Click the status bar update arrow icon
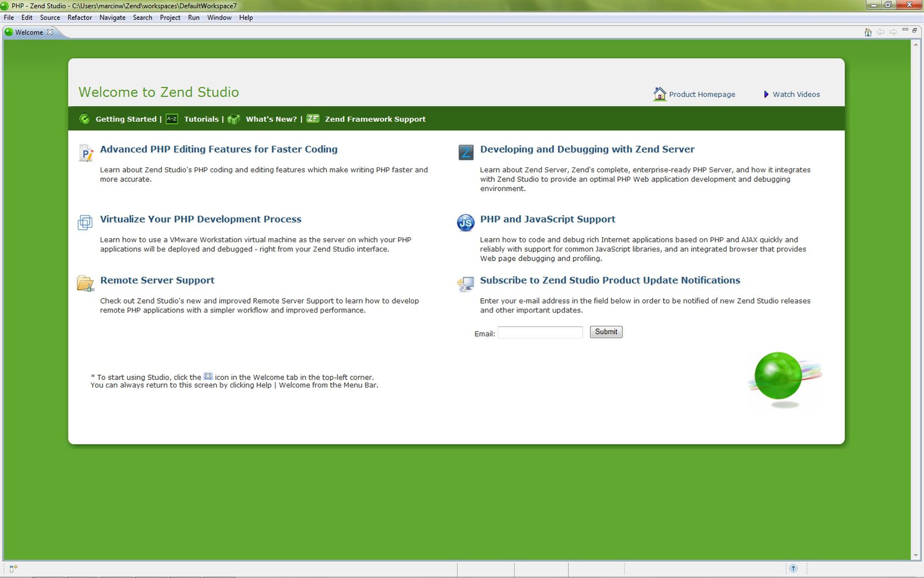This screenshot has width=924, height=578. tap(793, 568)
